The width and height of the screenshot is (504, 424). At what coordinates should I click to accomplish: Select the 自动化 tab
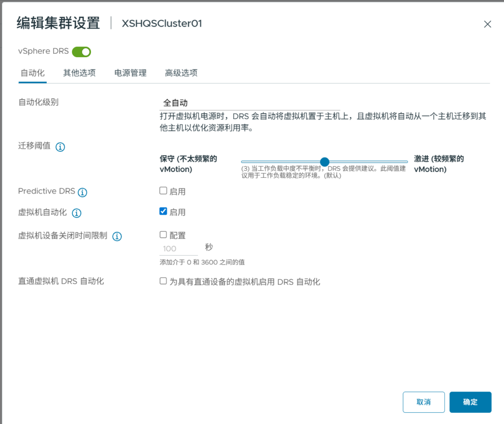(32, 73)
